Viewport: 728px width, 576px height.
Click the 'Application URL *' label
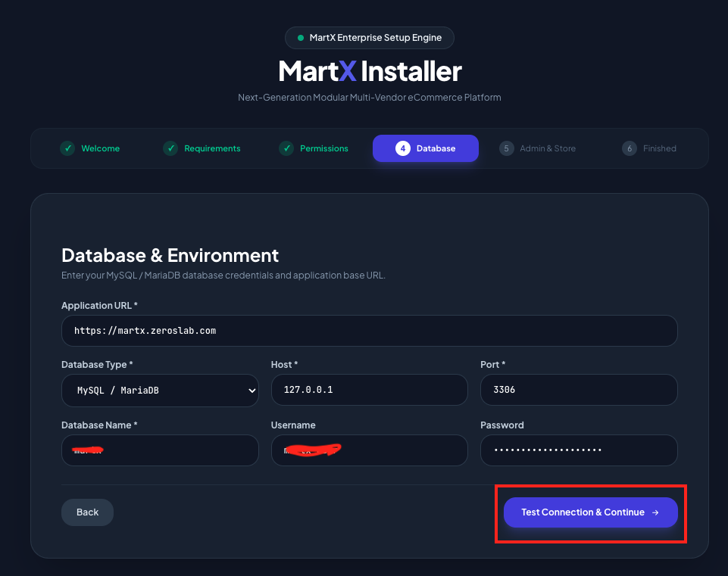pyautogui.click(x=99, y=306)
